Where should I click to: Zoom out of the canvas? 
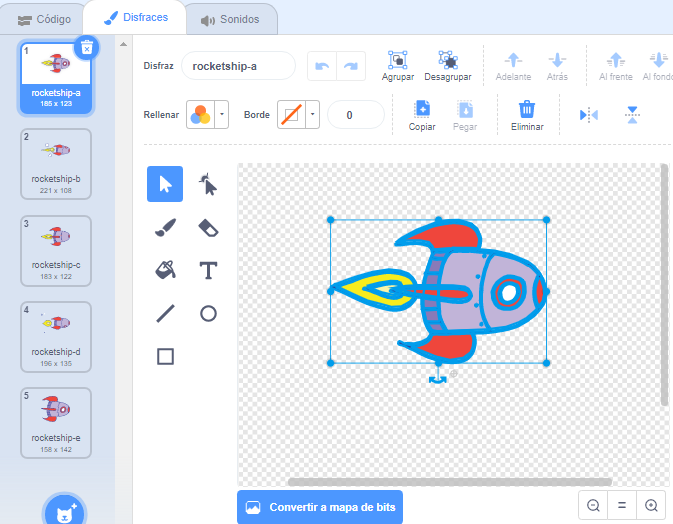click(x=593, y=506)
